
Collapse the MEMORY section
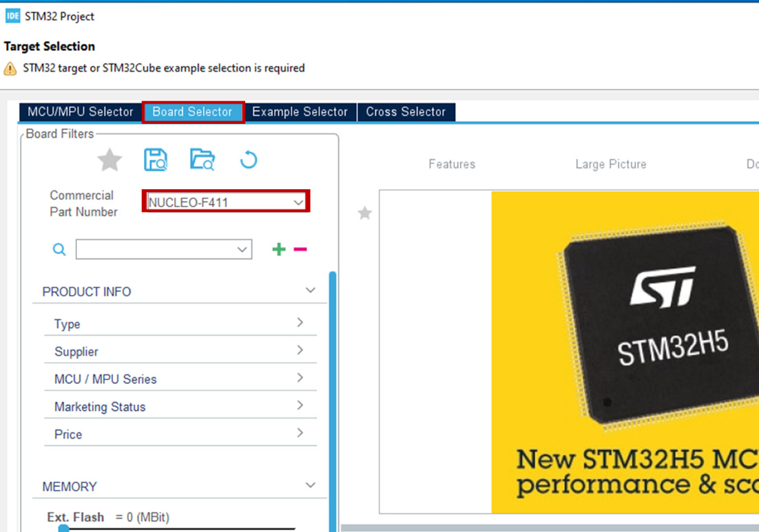coord(310,485)
